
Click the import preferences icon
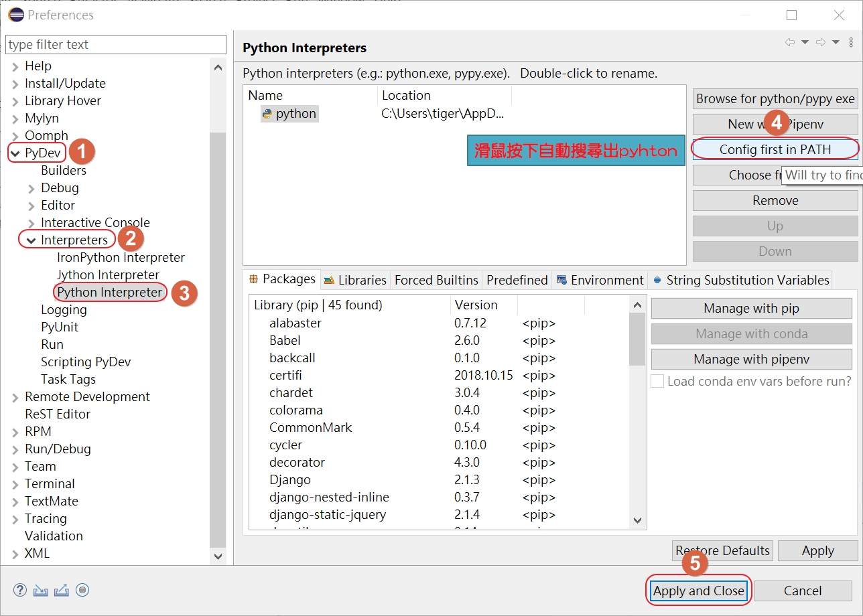coord(41,590)
